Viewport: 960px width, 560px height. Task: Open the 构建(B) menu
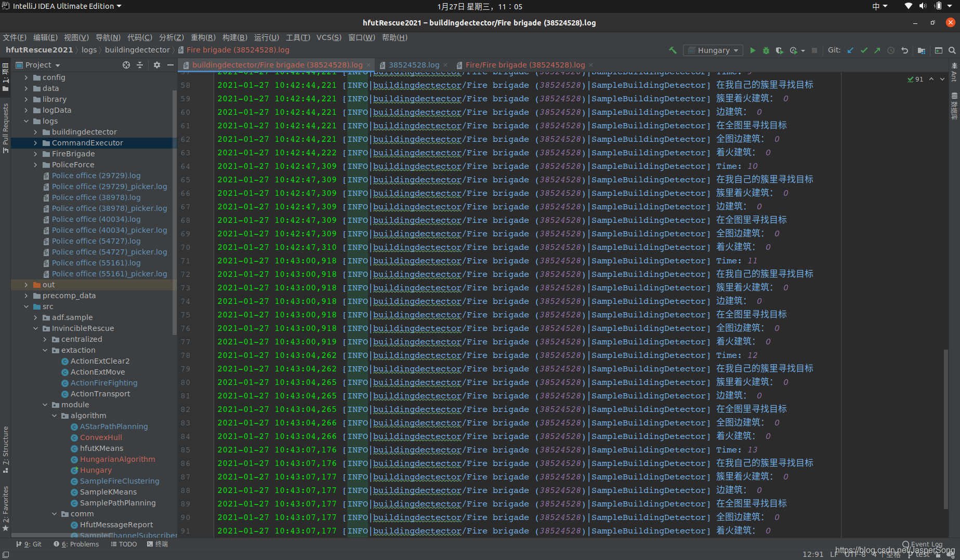235,37
